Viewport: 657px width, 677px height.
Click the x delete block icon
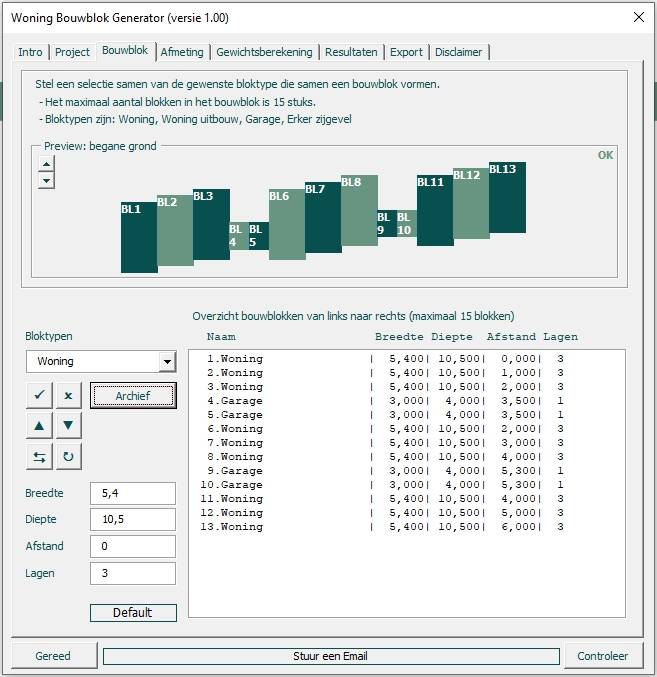coord(68,395)
